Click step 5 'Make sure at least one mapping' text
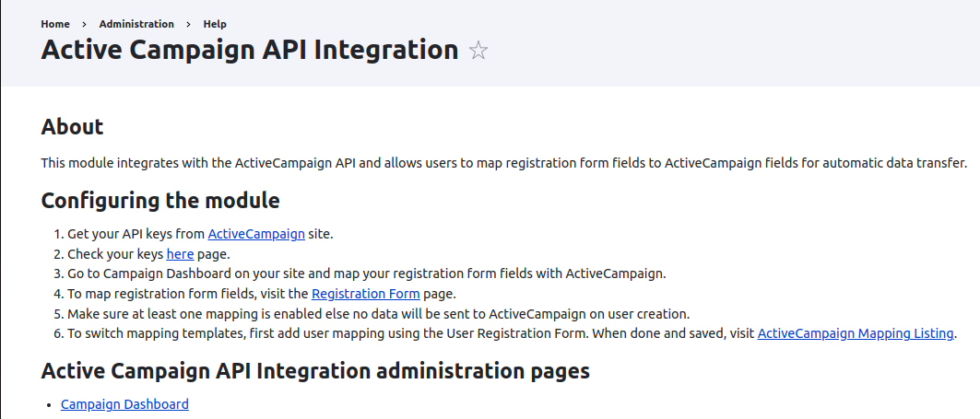980x419 pixels. (378, 314)
